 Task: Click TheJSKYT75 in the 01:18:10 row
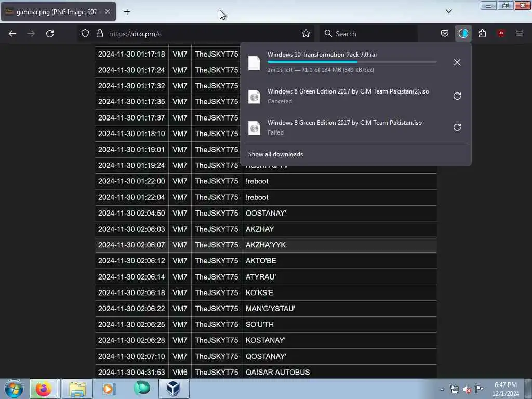217,134
